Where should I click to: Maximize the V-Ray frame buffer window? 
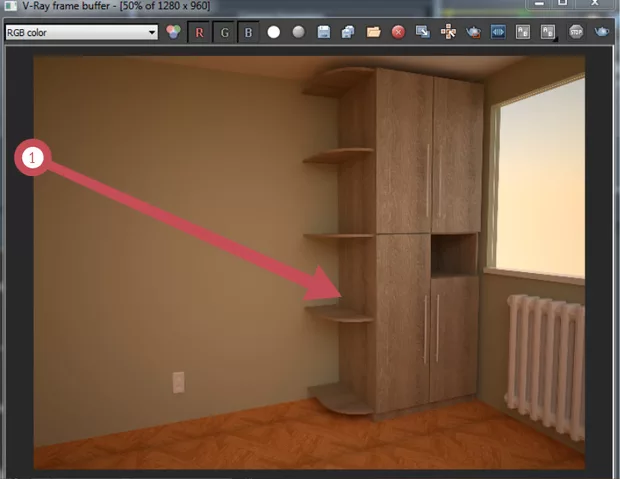[563, 4]
